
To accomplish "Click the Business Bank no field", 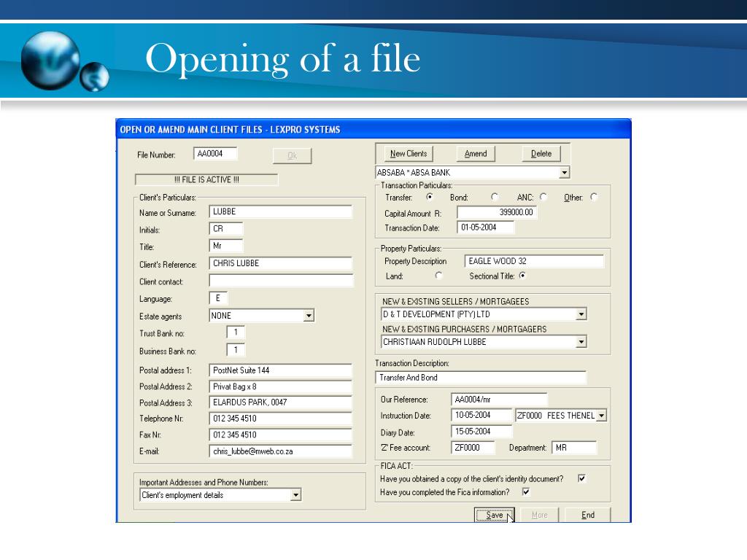I will 236,349.
